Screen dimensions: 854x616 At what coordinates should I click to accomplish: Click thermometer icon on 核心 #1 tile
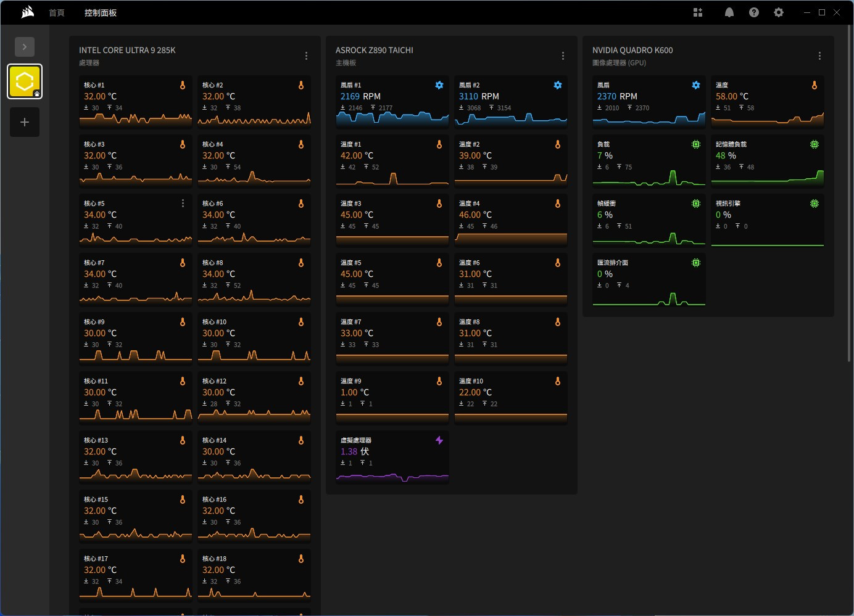point(183,85)
